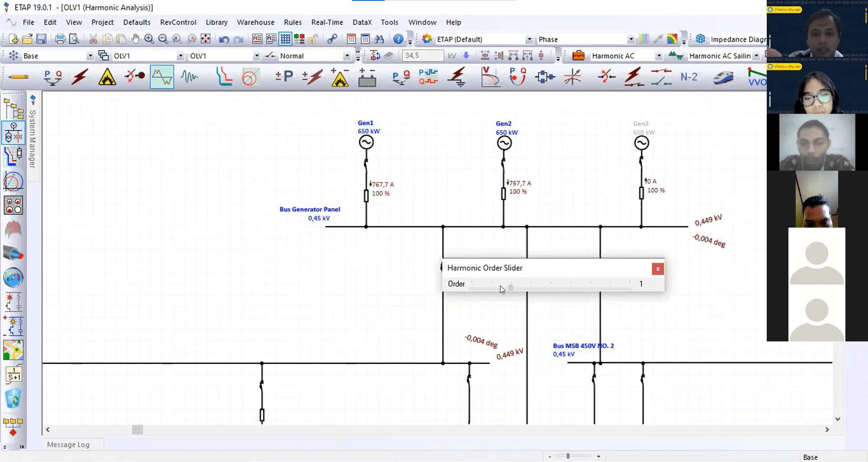This screenshot has height=462, width=868.
Task: Expand the Harmonic AC study case dropdown
Action: [x=659, y=56]
